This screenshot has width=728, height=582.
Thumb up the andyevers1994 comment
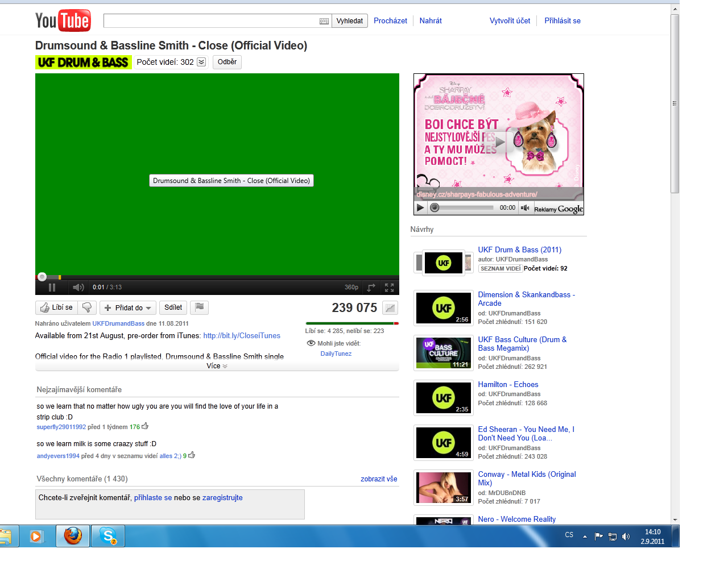(x=192, y=455)
